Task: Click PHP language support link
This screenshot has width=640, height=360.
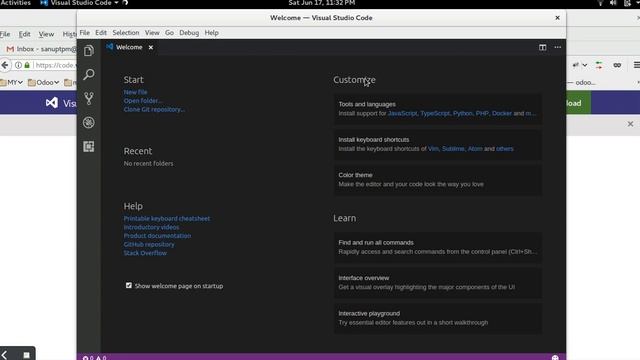Action: (x=482, y=113)
